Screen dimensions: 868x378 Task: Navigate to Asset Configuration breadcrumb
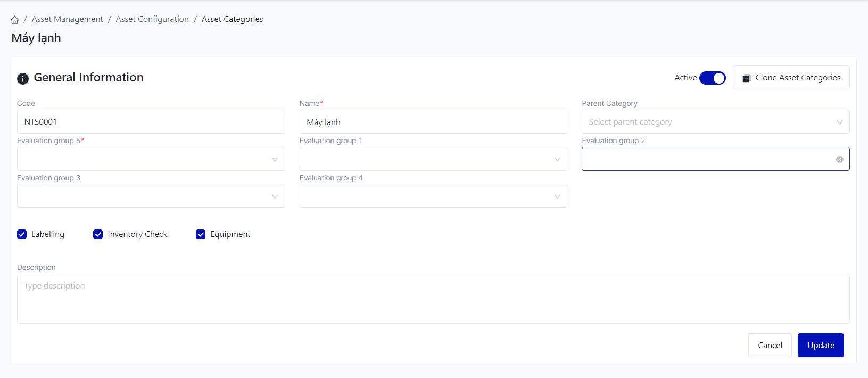152,19
